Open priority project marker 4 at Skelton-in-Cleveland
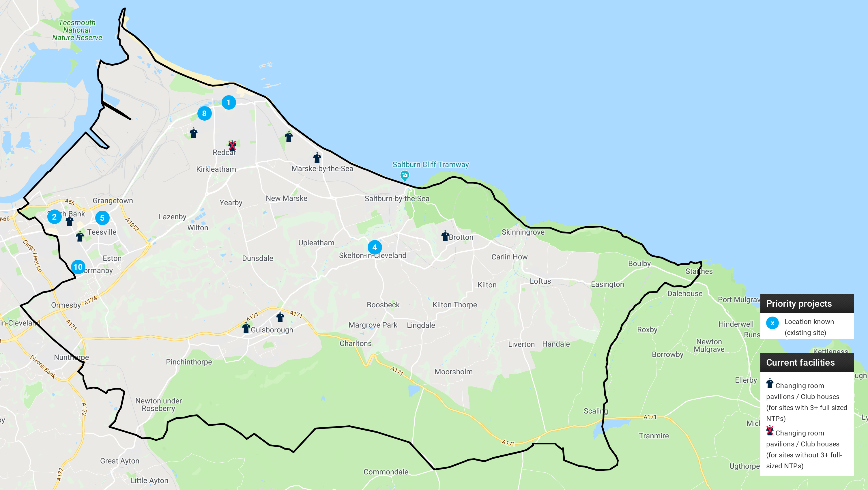 pyautogui.click(x=374, y=247)
